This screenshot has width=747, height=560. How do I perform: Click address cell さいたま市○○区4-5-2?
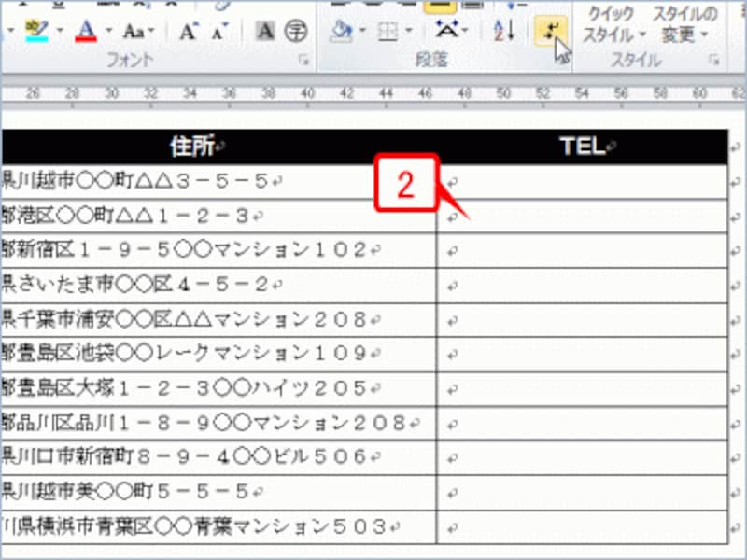click(x=218, y=285)
